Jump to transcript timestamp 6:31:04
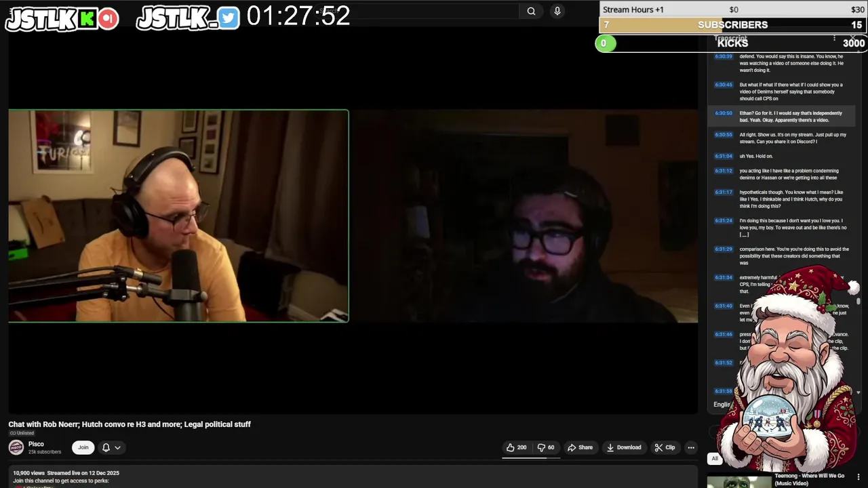The height and width of the screenshot is (488, 868). (x=724, y=156)
